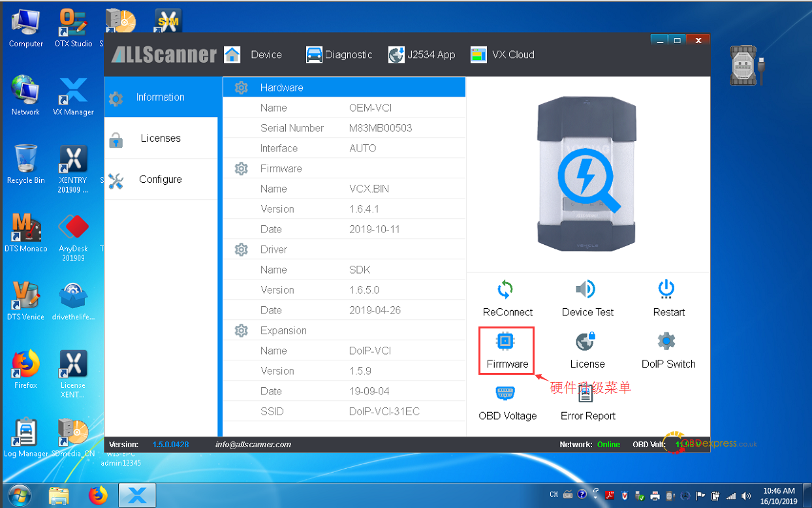812x508 pixels.
Task: Click the Restart power icon
Action: point(667,289)
